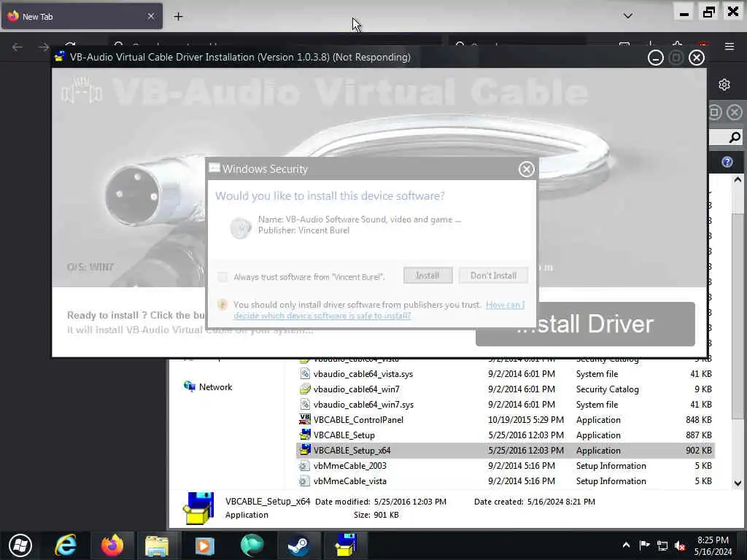Close the New Tab browser tab
Viewport: 747px width, 560px height.
(x=150, y=16)
